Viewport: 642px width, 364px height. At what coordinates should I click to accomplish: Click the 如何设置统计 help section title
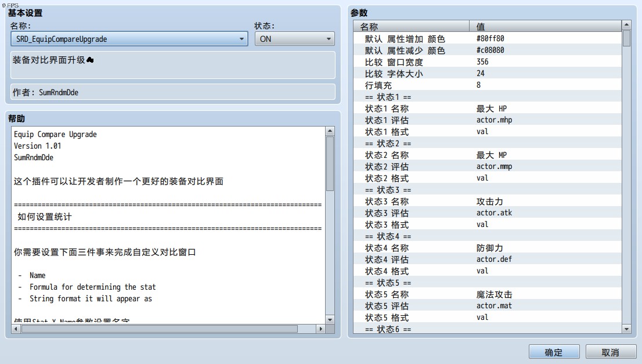click(45, 217)
